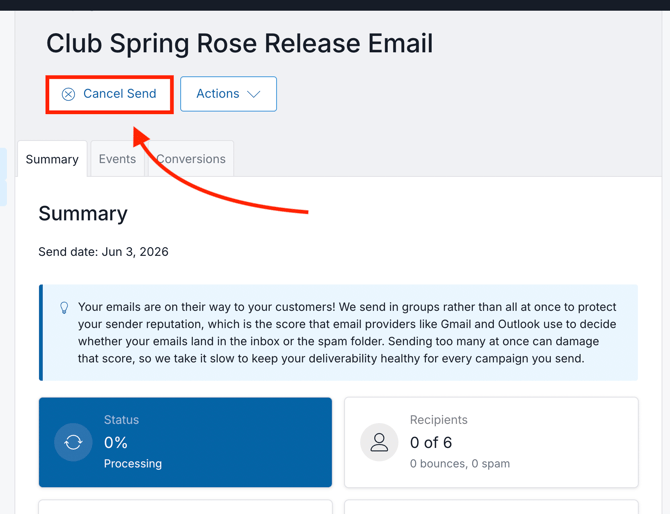This screenshot has width=670, height=514.
Task: Click the lightbulb tip icon in info banner
Action: pos(64,308)
